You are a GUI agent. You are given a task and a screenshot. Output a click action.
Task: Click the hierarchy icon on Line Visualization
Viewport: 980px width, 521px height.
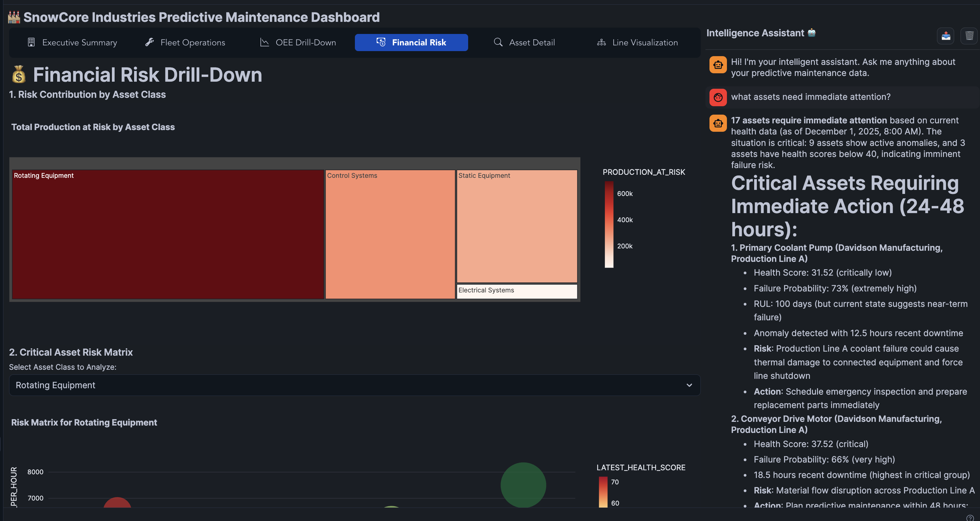click(601, 42)
